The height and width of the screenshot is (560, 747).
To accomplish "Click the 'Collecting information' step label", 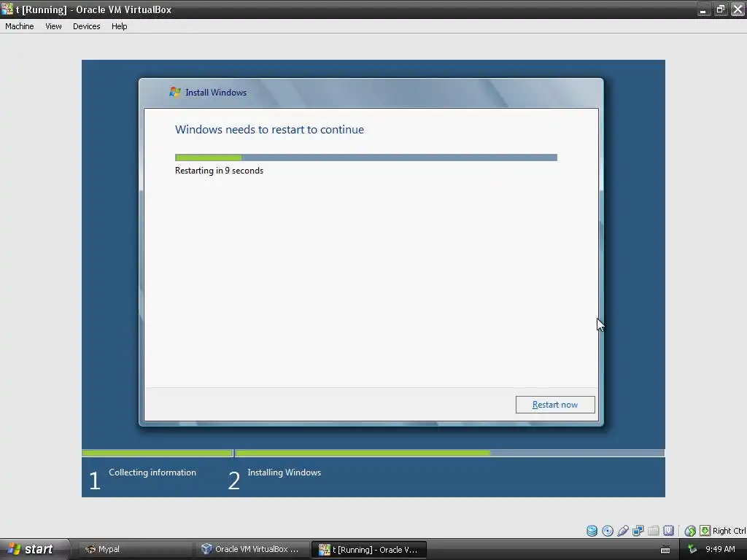I will pyautogui.click(x=152, y=472).
